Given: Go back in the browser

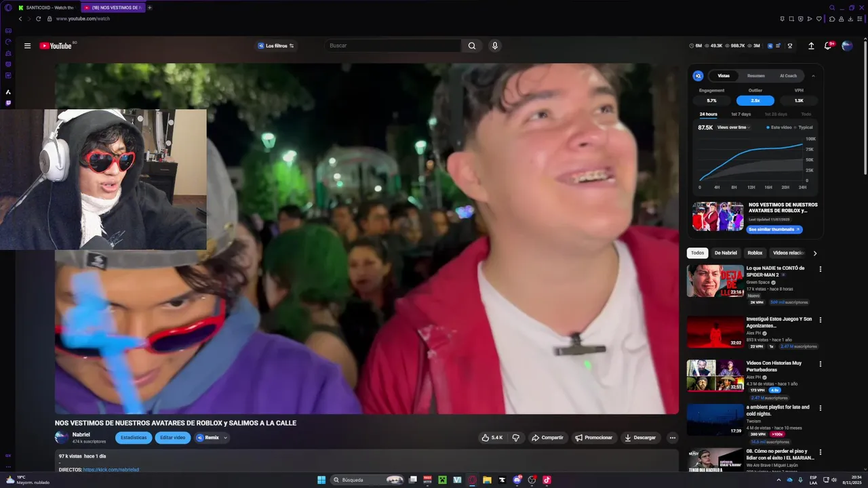Looking at the screenshot, I should [x=20, y=19].
